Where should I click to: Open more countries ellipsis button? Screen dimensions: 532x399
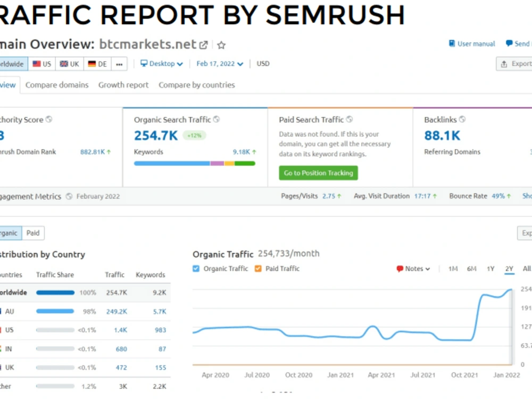[119, 64]
